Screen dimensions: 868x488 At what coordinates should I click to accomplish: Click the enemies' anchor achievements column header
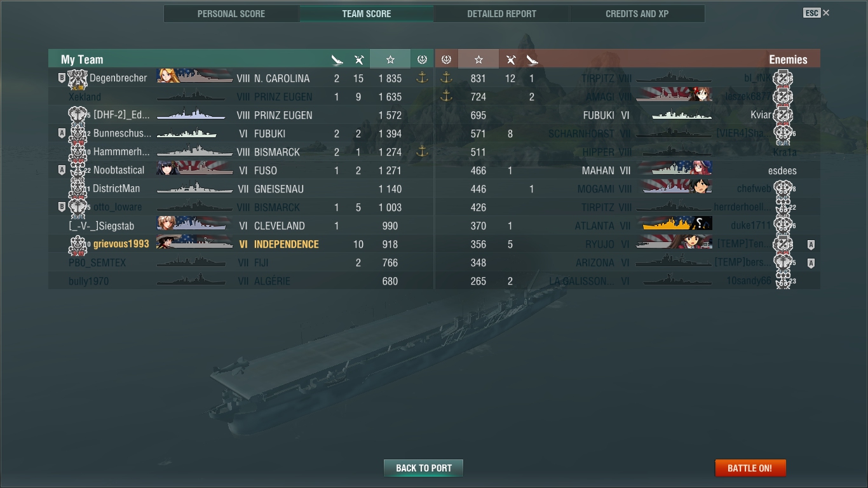(446, 59)
